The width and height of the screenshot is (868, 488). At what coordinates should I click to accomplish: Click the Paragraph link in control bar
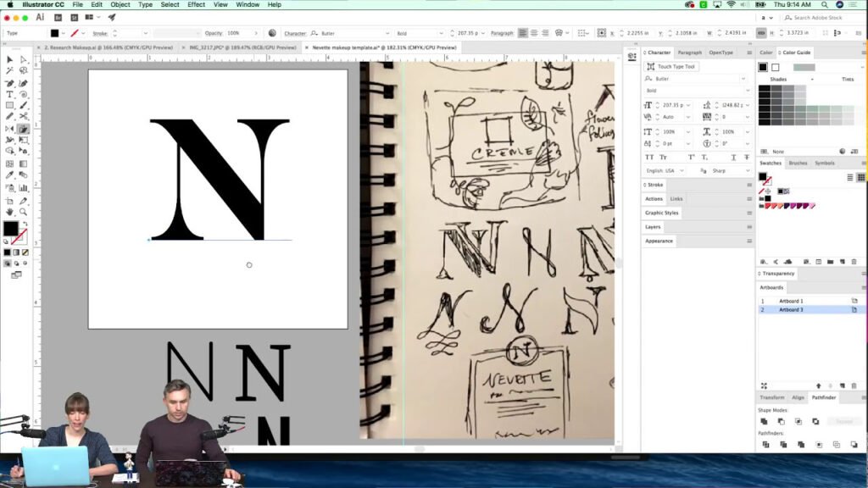click(x=502, y=33)
